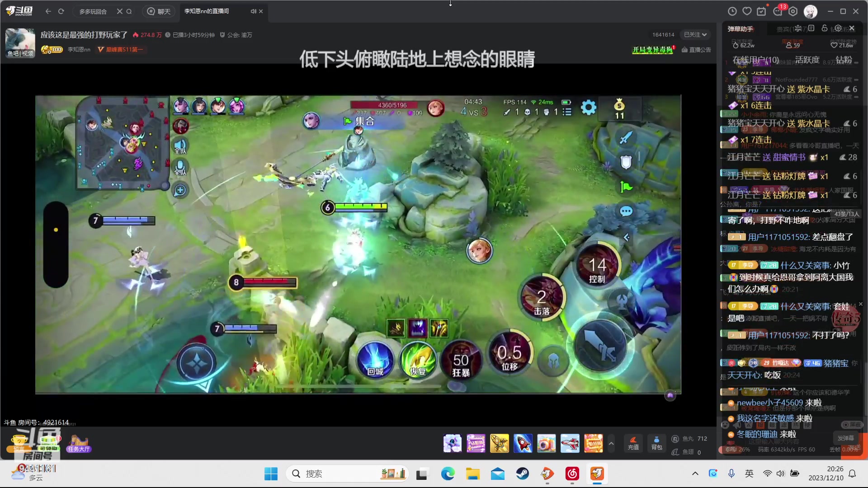The height and width of the screenshot is (488, 868).
Task: Click the minimap plus magnifier icon
Action: pos(180,190)
